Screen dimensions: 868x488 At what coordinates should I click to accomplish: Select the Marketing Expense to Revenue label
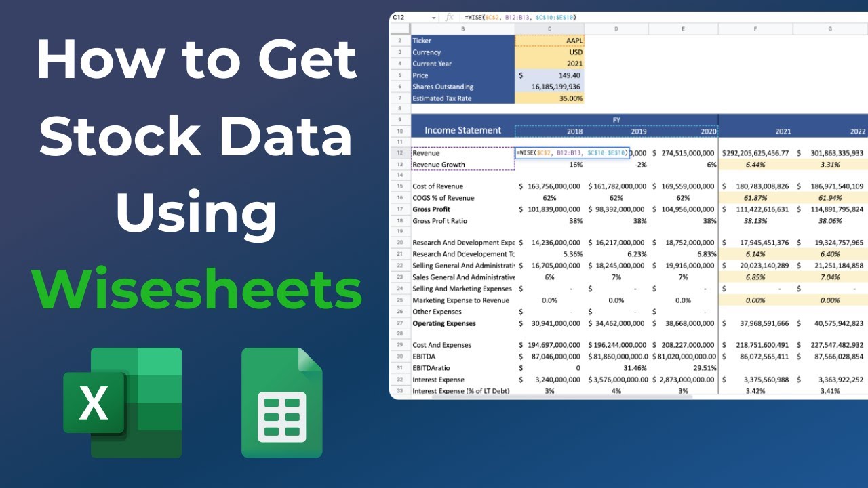click(462, 300)
